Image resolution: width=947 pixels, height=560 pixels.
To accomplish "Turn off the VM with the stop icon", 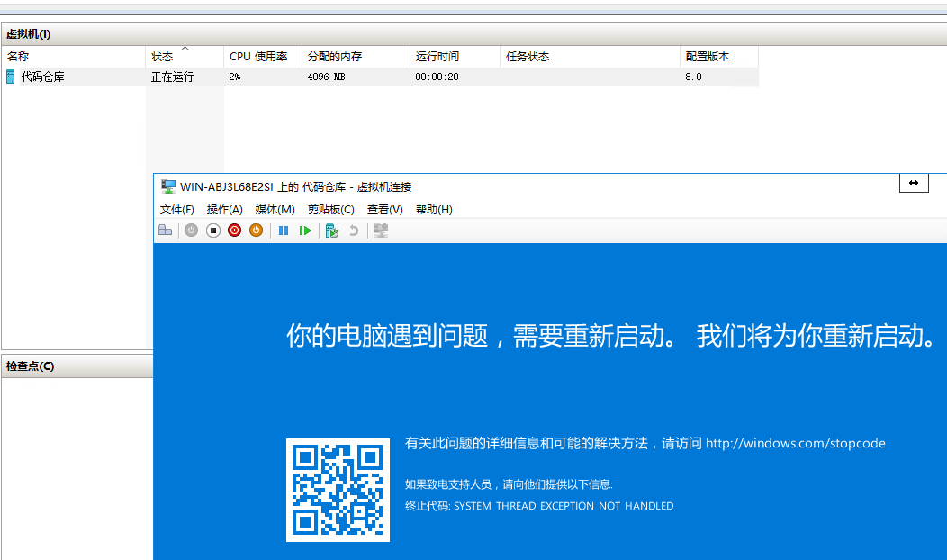I will coord(213,230).
